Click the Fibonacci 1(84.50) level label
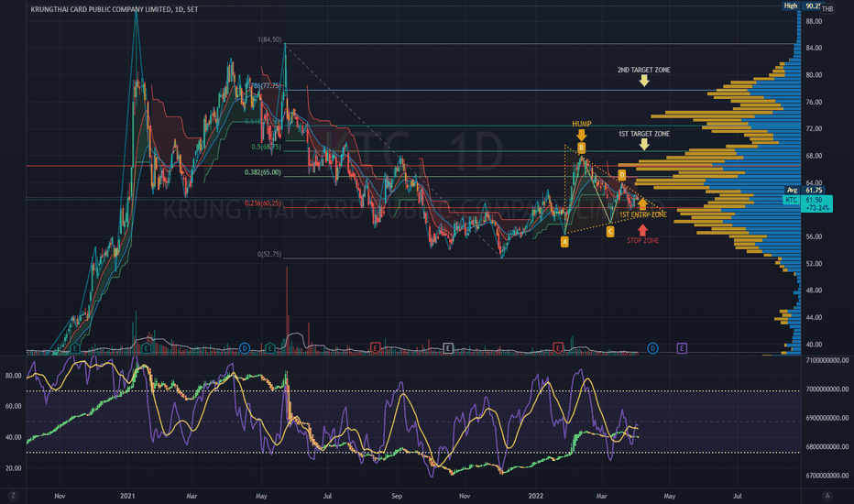Viewport: 854px width, 504px height. pos(269,39)
